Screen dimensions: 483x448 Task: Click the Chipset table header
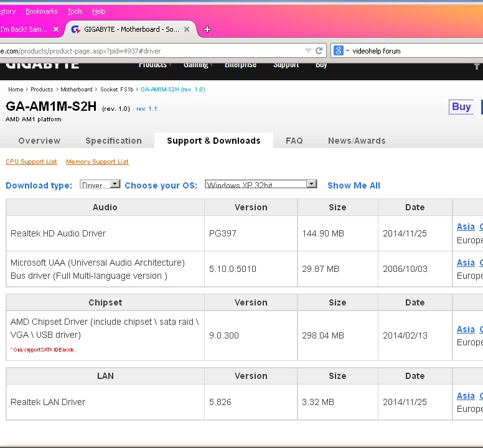point(105,302)
